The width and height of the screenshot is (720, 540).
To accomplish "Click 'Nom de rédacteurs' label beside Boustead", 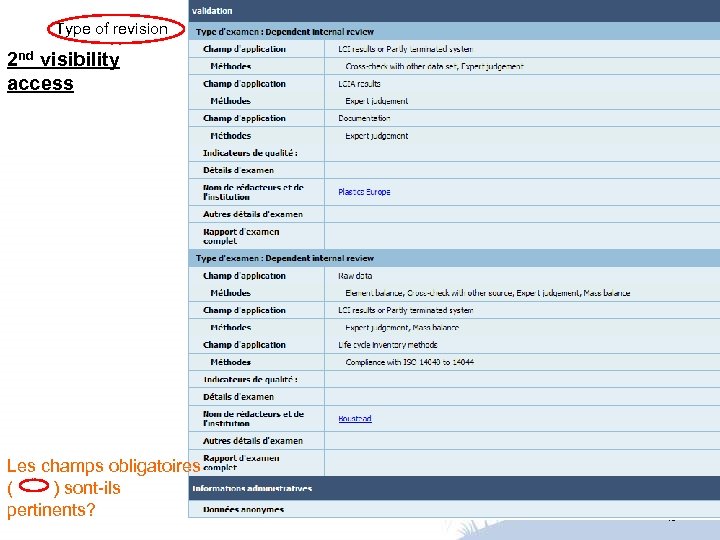I will [x=253, y=418].
